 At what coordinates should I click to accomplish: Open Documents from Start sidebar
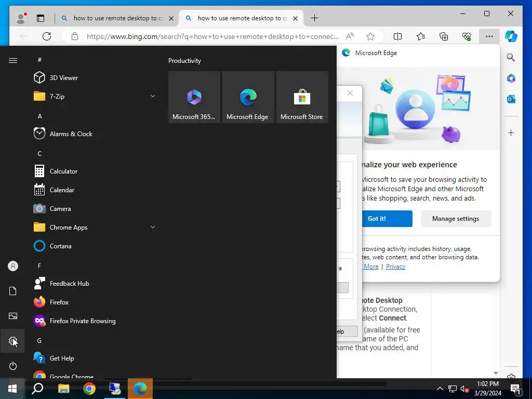point(13,291)
